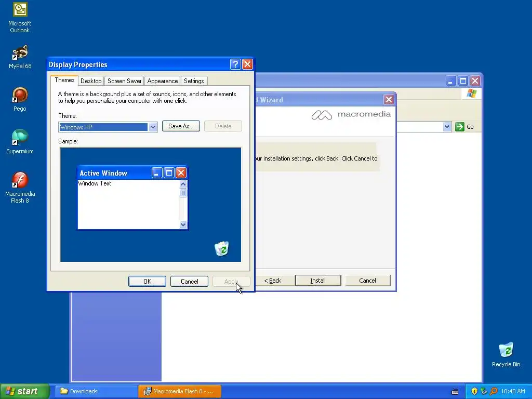532x399 pixels.
Task: Click Cancel in the Macromedia wizard
Action: (x=367, y=281)
